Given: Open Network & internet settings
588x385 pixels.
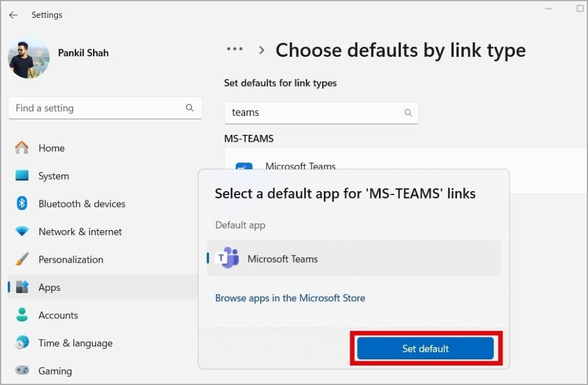Looking at the screenshot, I should click(80, 232).
